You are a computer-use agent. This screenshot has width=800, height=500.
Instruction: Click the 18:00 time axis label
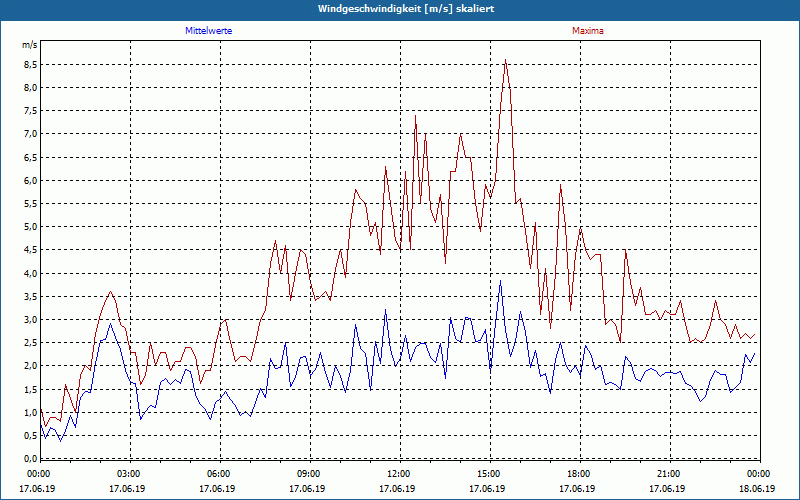pyautogui.click(x=578, y=474)
